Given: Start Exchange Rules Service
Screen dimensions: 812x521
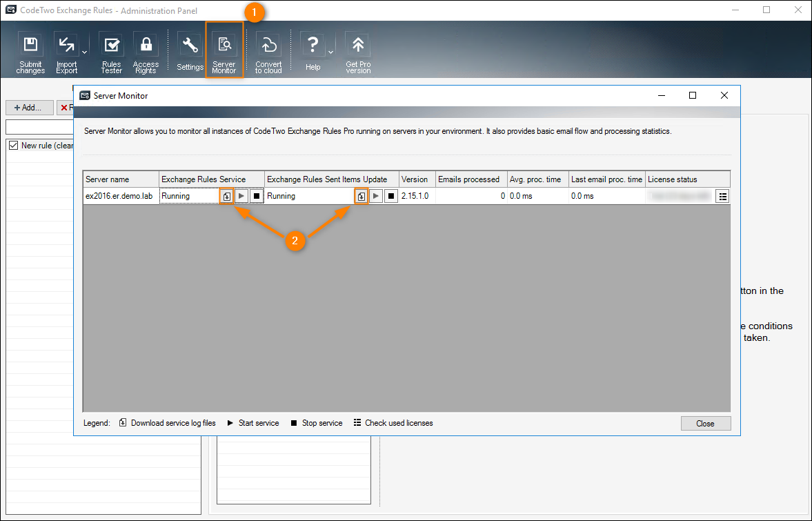Looking at the screenshot, I should (241, 196).
